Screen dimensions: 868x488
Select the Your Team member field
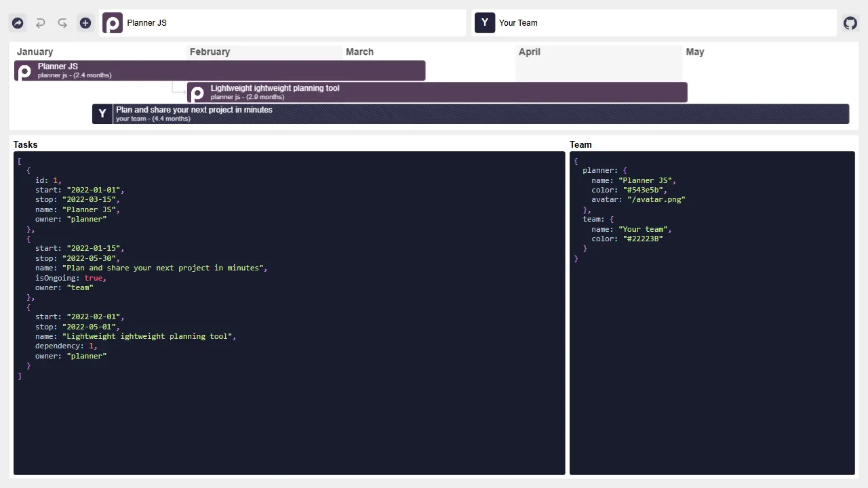coord(654,23)
